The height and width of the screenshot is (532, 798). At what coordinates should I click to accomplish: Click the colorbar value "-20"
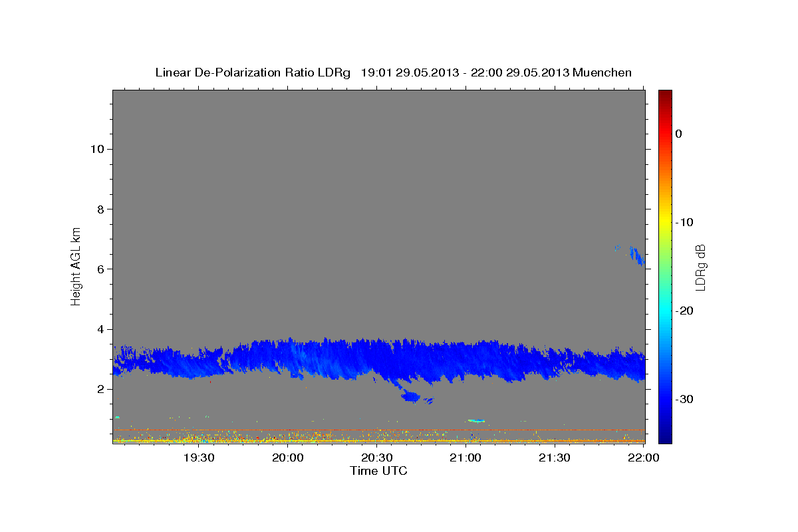[x=684, y=311]
